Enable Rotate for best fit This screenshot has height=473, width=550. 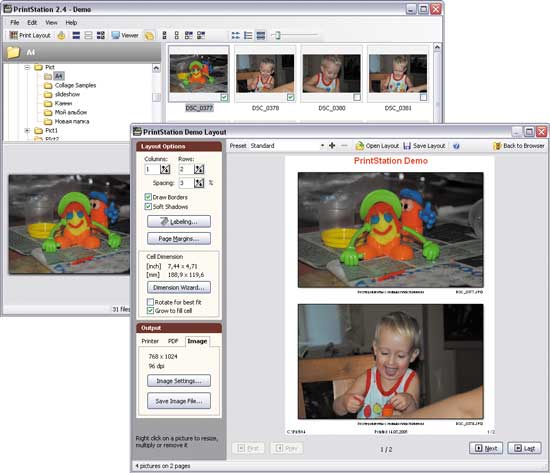(150, 302)
